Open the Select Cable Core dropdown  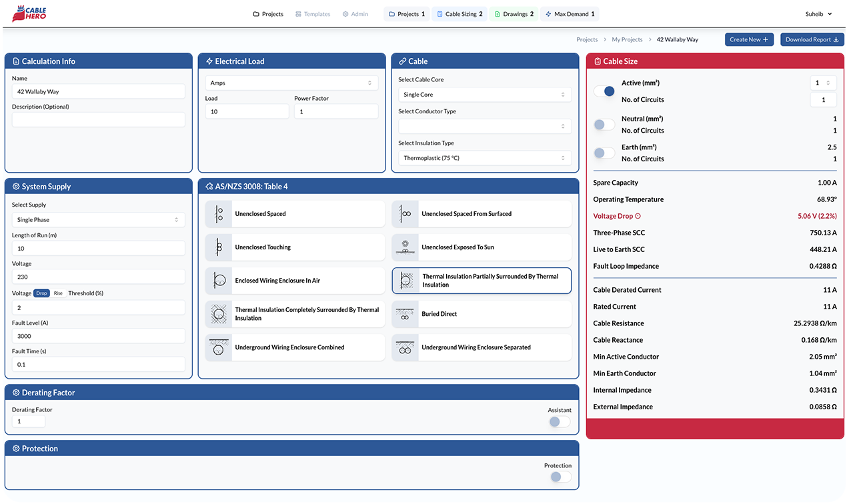coord(484,94)
